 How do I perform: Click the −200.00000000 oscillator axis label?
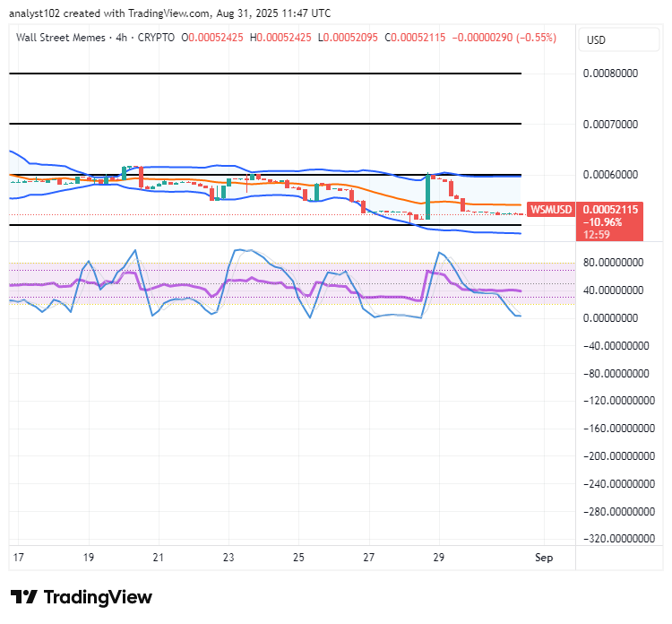pos(619,456)
